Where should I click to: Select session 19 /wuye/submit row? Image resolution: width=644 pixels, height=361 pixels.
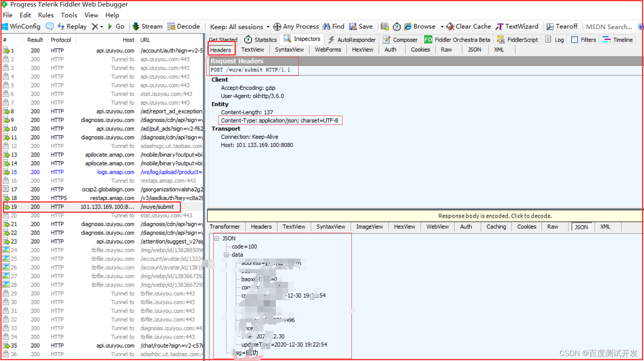103,207
